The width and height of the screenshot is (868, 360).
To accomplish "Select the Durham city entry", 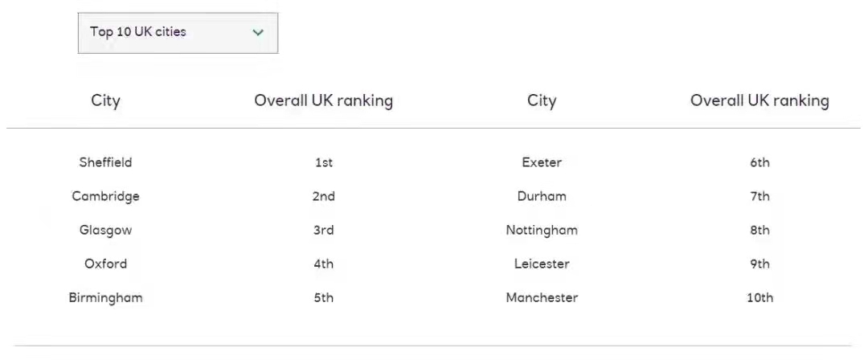I will click(x=542, y=196).
